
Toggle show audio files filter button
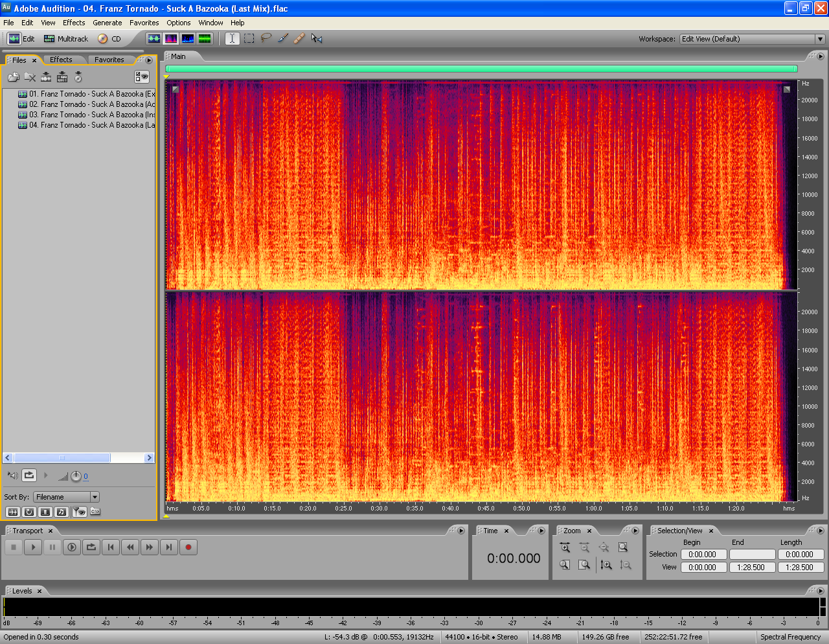point(12,512)
